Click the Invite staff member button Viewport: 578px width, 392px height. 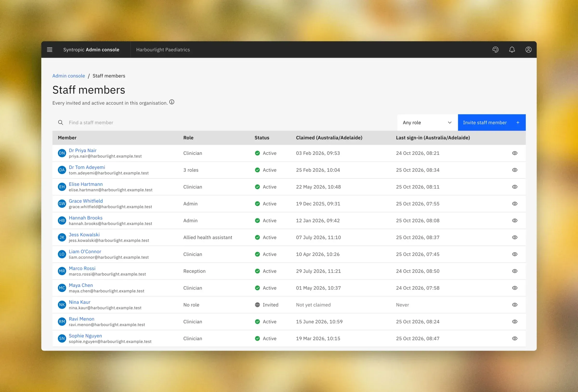pos(492,122)
